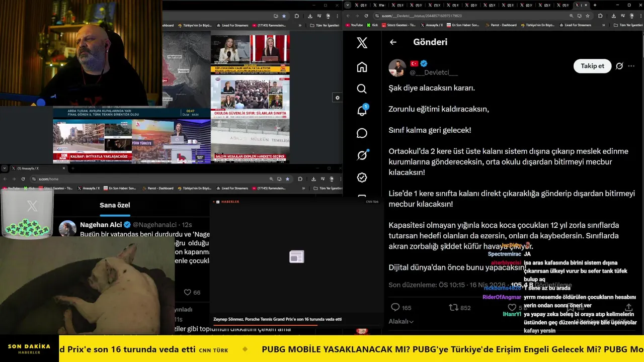644x362 pixels.
Task: Click Grok icon next to Takip et
Action: (619, 66)
